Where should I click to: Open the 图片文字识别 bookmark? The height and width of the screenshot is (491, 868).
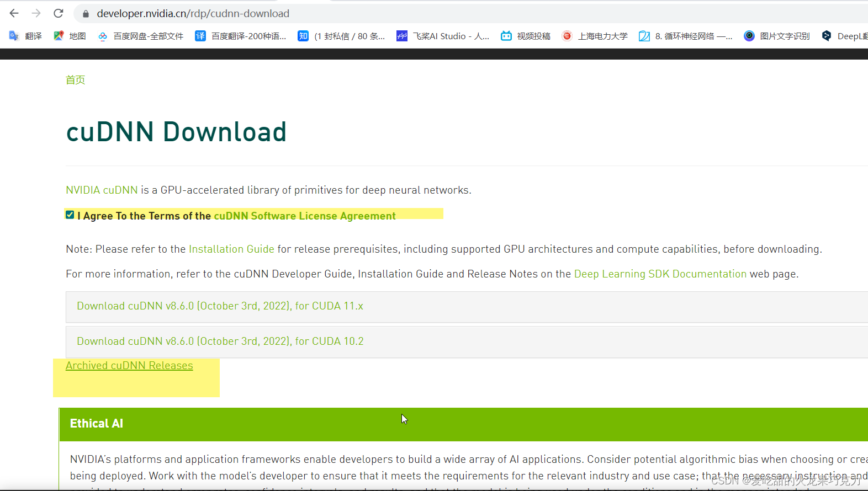click(x=777, y=36)
